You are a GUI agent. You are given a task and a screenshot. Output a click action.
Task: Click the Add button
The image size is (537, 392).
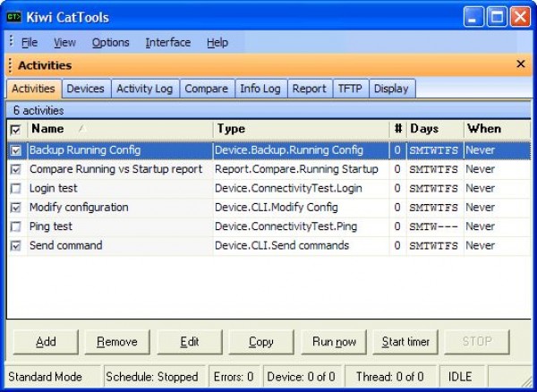(x=45, y=341)
